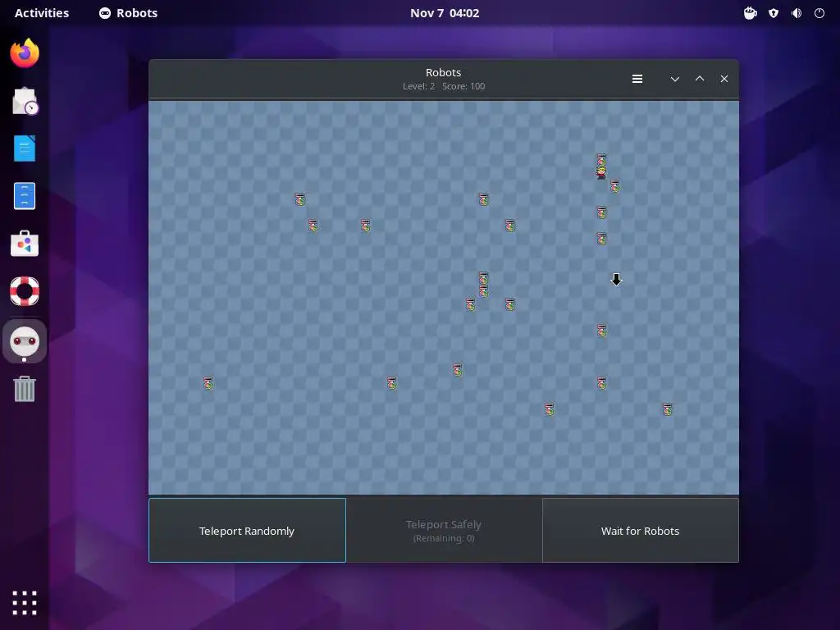Click the robot directly above the player
This screenshot has height=630, width=840.
601,160
